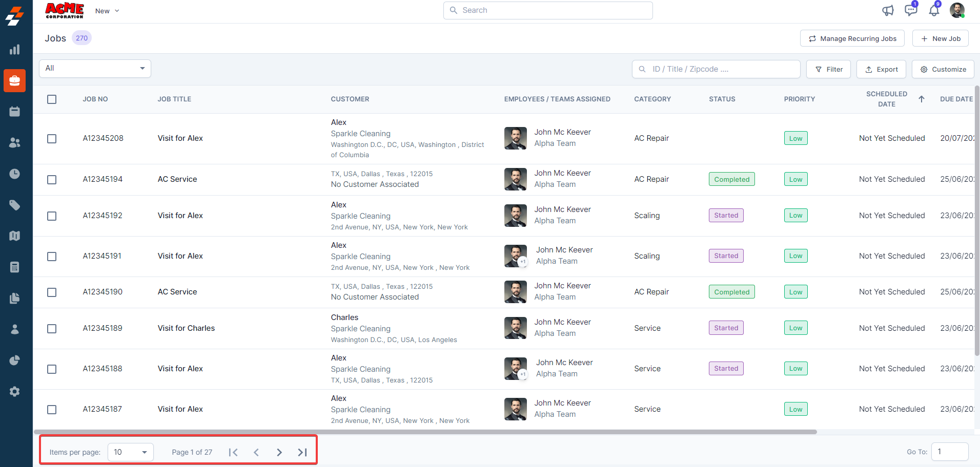
Task: Click the Job Title column header
Action: pos(174,99)
